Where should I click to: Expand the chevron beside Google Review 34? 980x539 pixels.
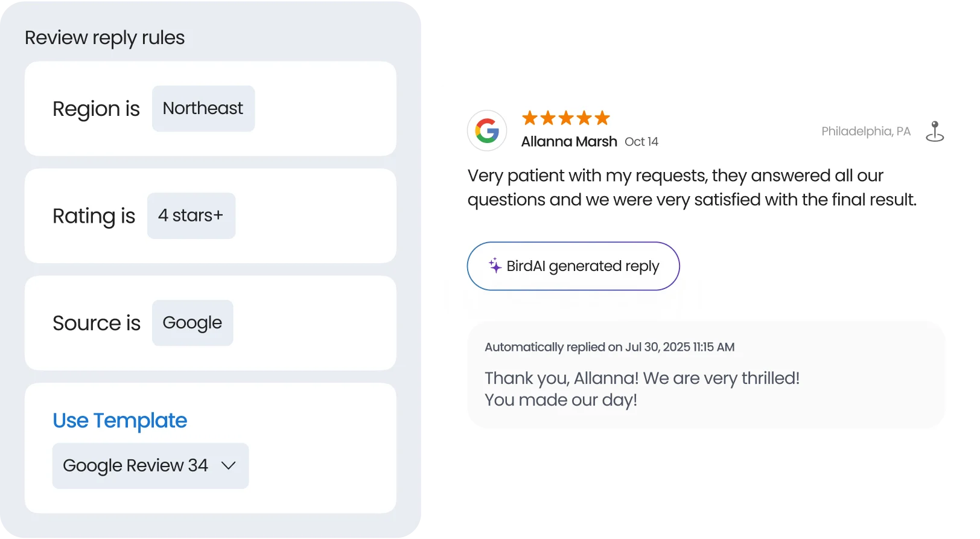(x=228, y=465)
